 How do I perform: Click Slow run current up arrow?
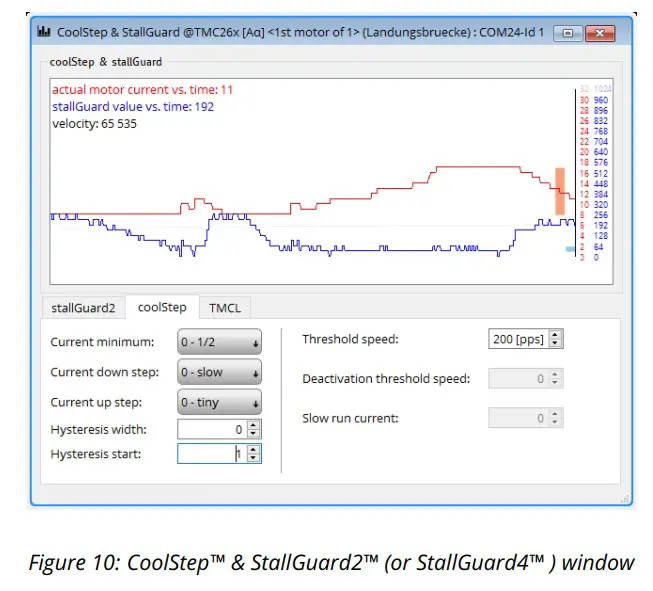click(x=555, y=414)
